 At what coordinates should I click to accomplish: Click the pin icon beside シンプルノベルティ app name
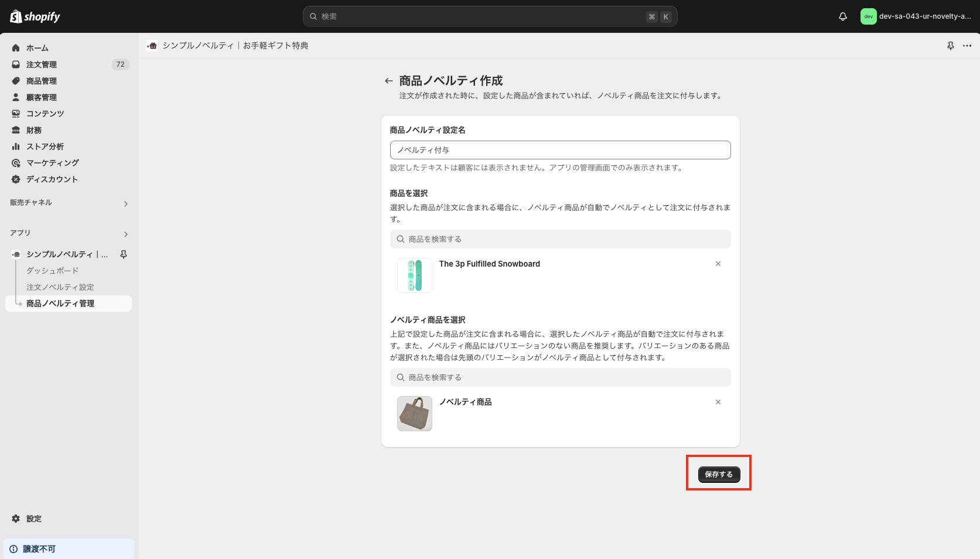(x=124, y=254)
